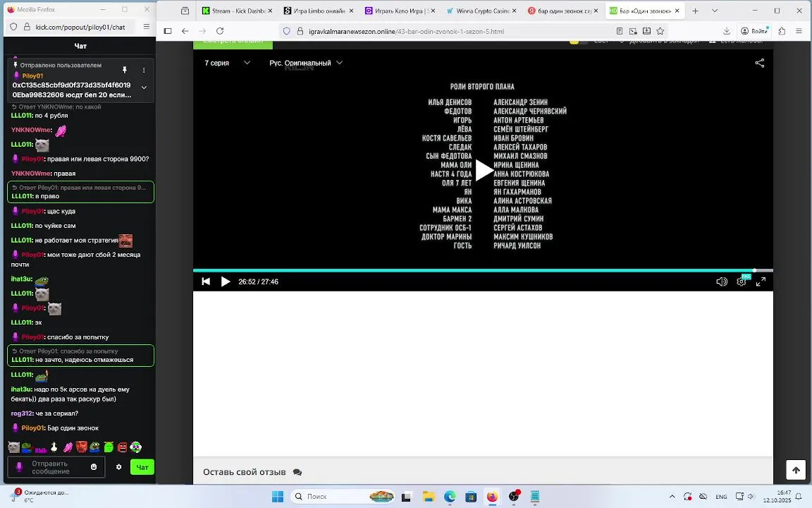The image size is (812, 508).
Task: Focus the Отправить сообщение input field
Action: point(56,467)
